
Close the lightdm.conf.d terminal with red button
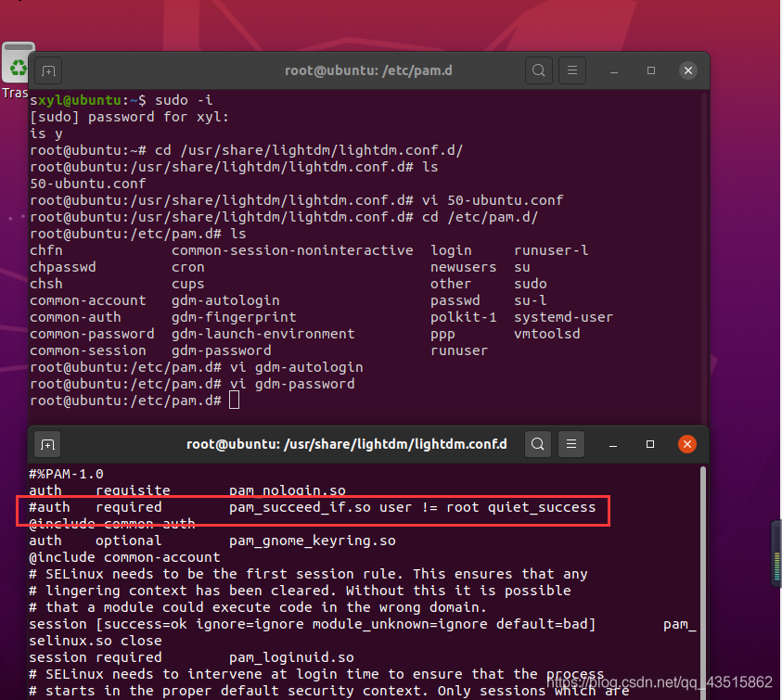click(686, 444)
